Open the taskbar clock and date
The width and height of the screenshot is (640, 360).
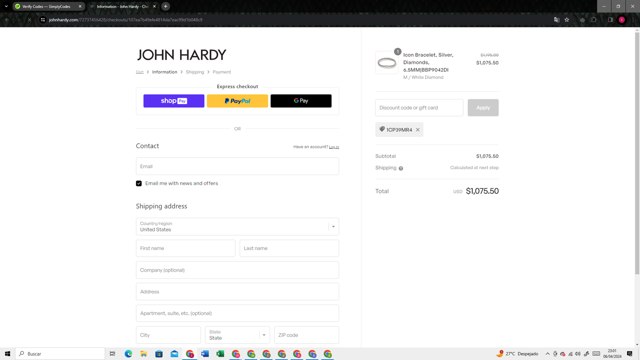(x=612, y=354)
